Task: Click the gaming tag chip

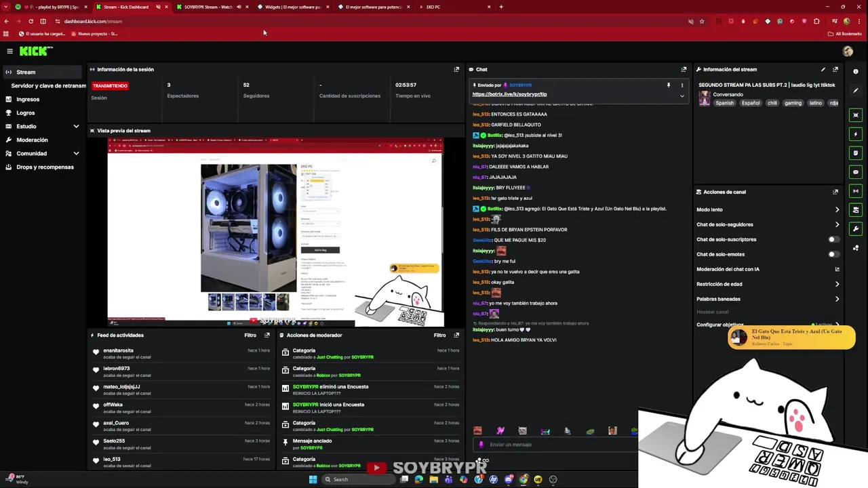Action: tap(793, 103)
